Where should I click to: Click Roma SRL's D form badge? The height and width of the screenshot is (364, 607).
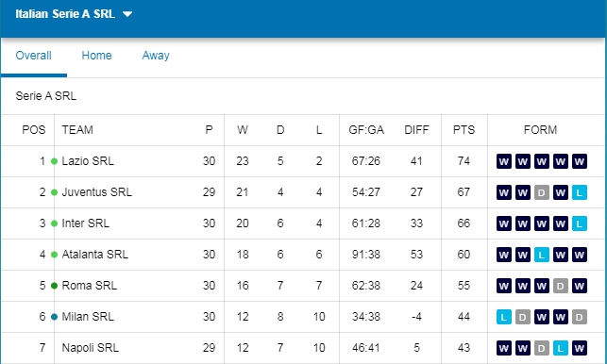click(560, 286)
